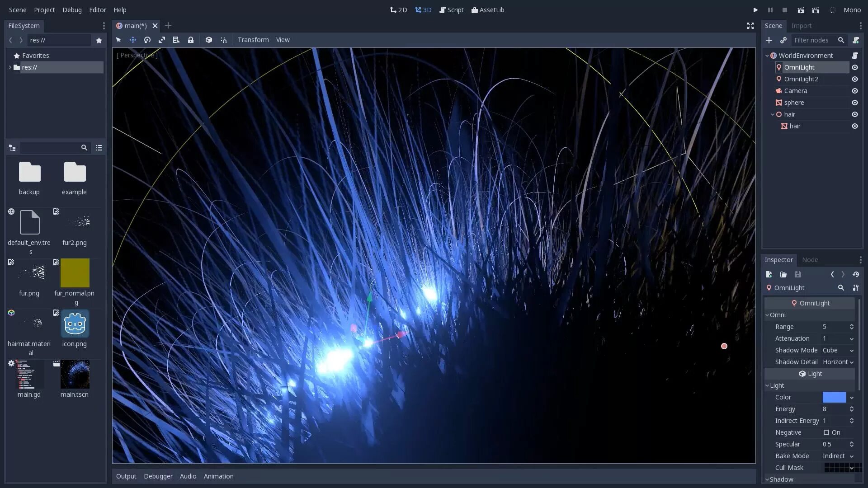Add a new node with plus icon
This screenshot has height=488, width=868.
pyautogui.click(x=769, y=40)
